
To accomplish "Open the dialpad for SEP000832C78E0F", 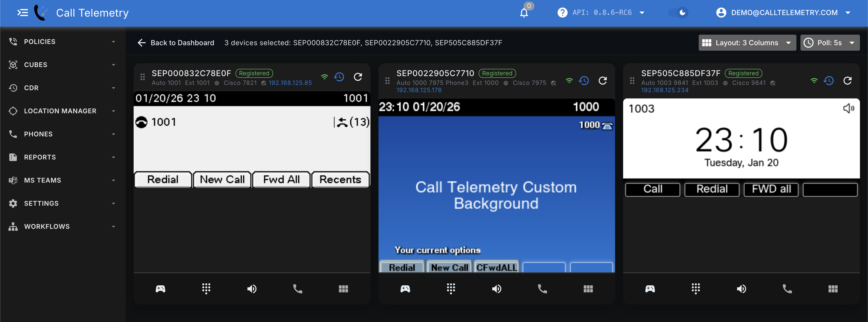I will point(206,289).
